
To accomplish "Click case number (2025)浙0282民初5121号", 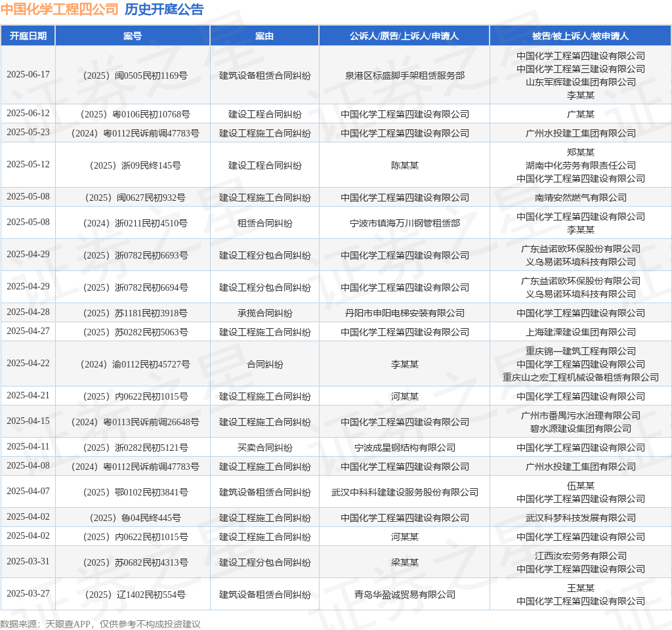I will click(x=135, y=448).
